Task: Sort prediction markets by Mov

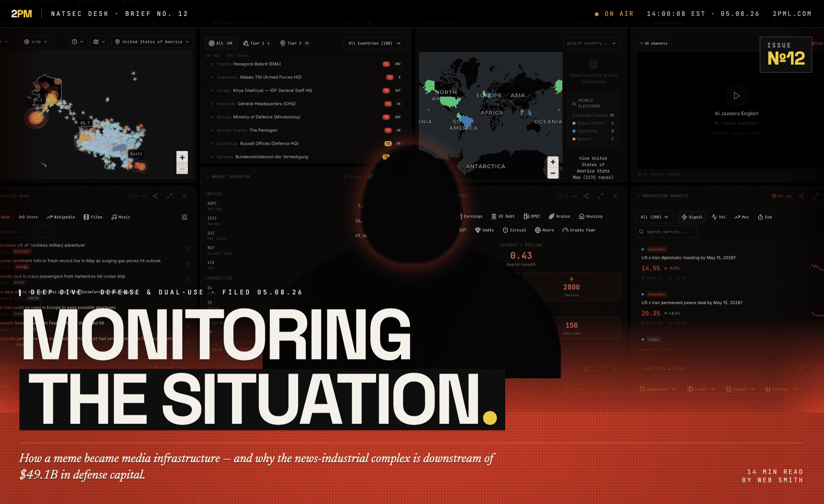Action: tap(742, 217)
